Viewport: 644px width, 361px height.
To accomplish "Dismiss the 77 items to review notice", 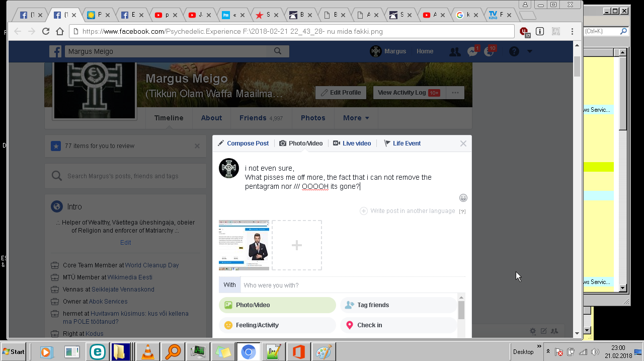I will 197,146.
